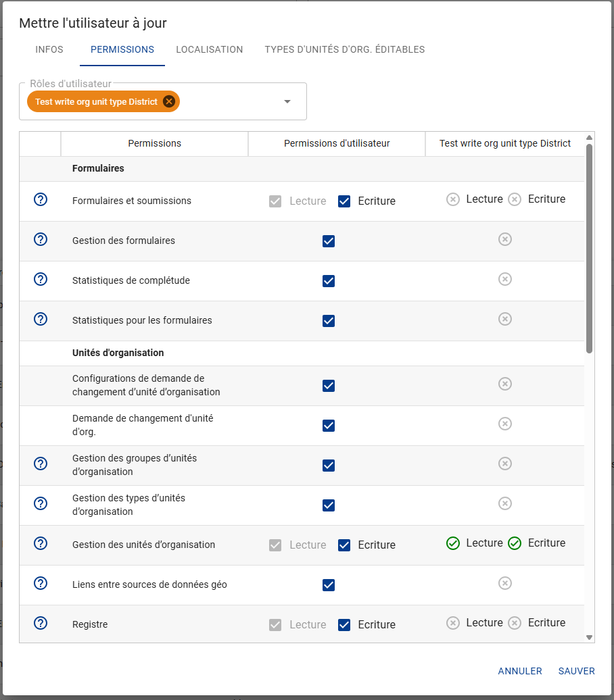Click green Lecture check icon for Gestion des unités
The height and width of the screenshot is (700, 614).
(x=452, y=543)
